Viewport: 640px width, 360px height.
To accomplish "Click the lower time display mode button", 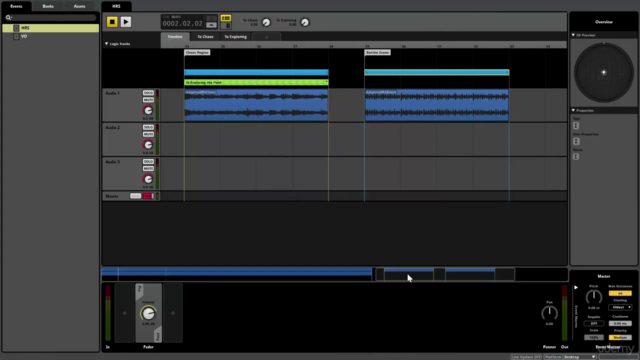I will point(211,25).
